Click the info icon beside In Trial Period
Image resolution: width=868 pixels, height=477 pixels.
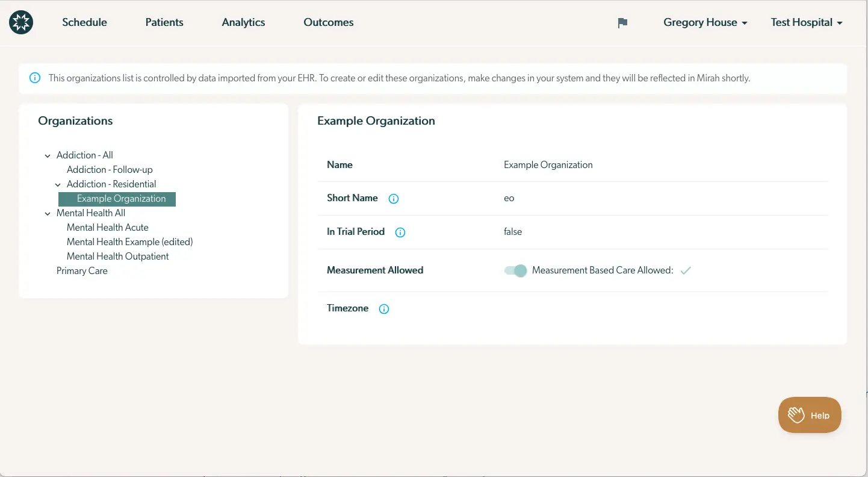click(400, 232)
